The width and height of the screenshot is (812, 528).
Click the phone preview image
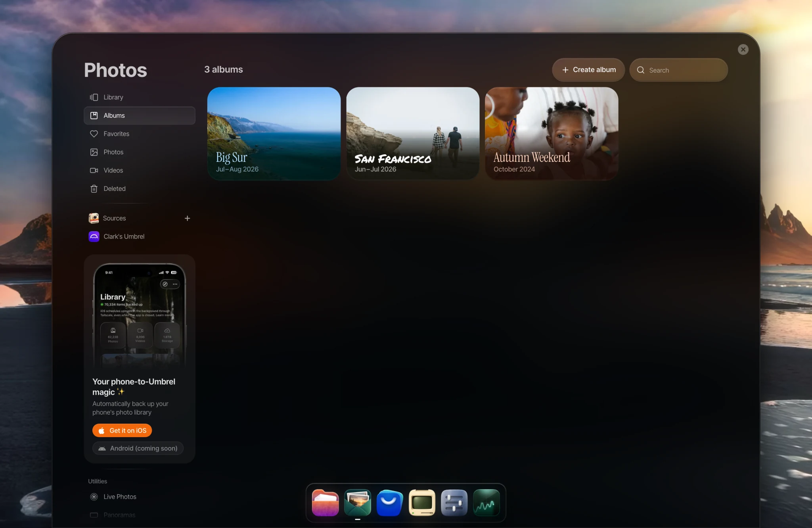(x=140, y=315)
